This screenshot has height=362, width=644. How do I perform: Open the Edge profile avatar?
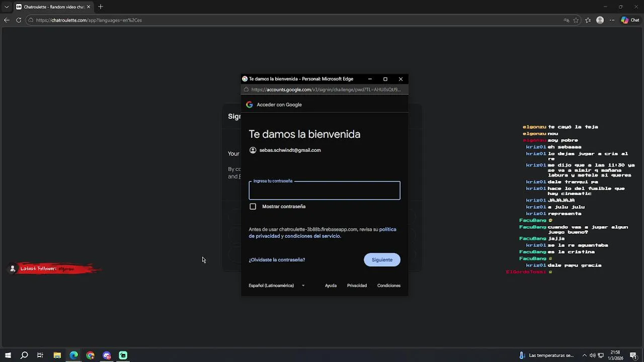[600, 20]
